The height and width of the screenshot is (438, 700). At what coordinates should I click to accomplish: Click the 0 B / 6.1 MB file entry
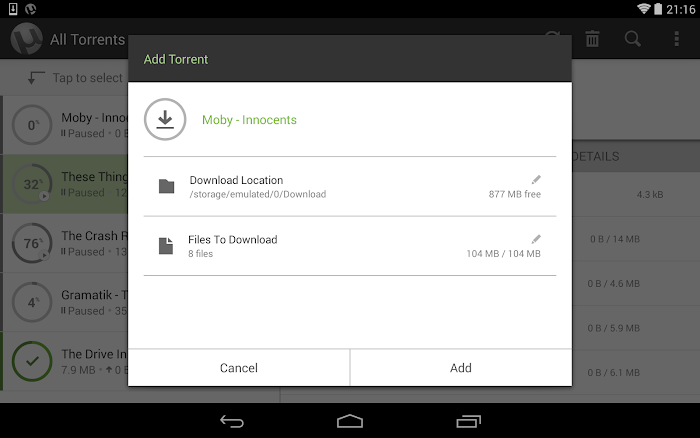tap(613, 372)
